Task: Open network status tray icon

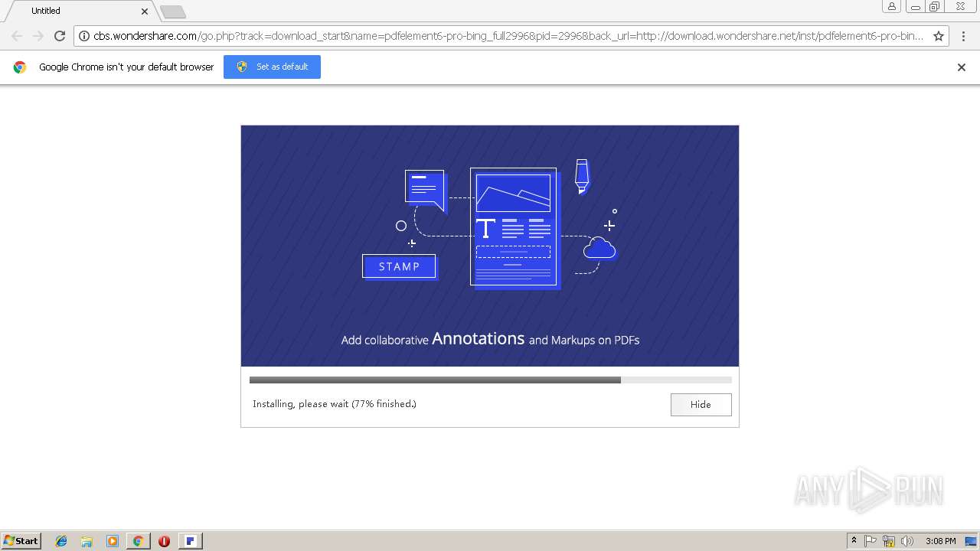Action: (x=889, y=541)
